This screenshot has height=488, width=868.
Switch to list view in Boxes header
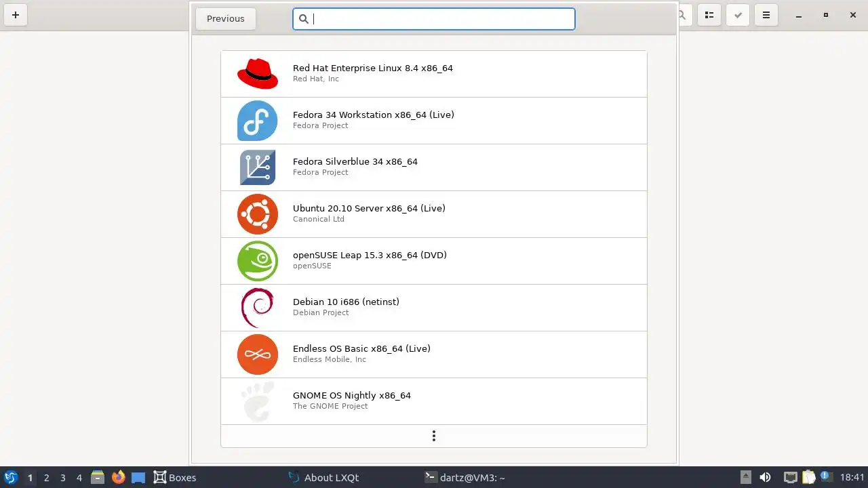[709, 15]
